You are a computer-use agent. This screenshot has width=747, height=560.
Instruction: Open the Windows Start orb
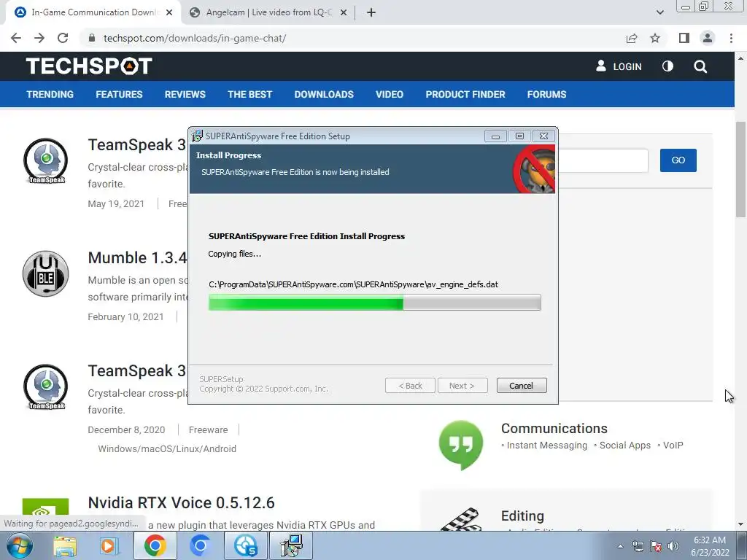pyautogui.click(x=19, y=545)
